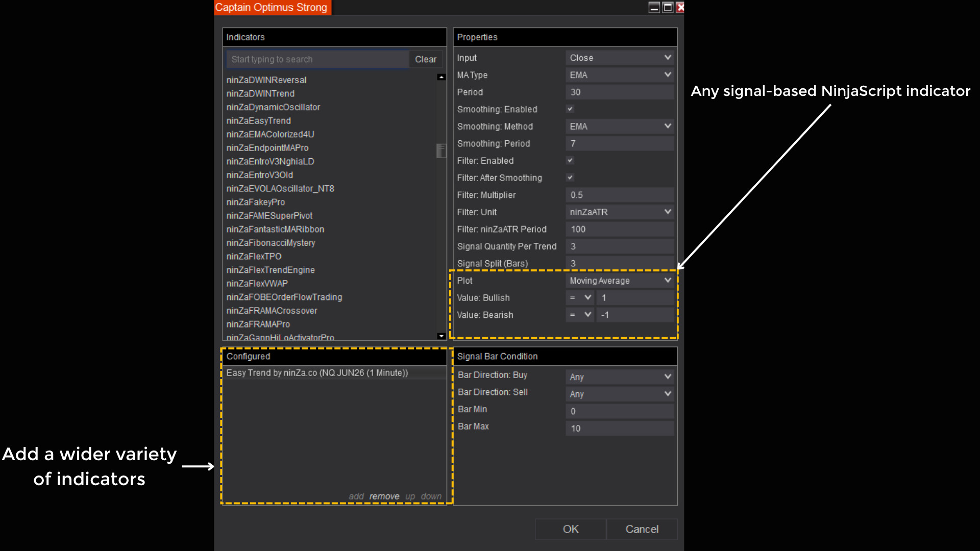The height and width of the screenshot is (551, 980).
Task: Close the Captain Optimus Strong dialog
Action: [x=680, y=8]
